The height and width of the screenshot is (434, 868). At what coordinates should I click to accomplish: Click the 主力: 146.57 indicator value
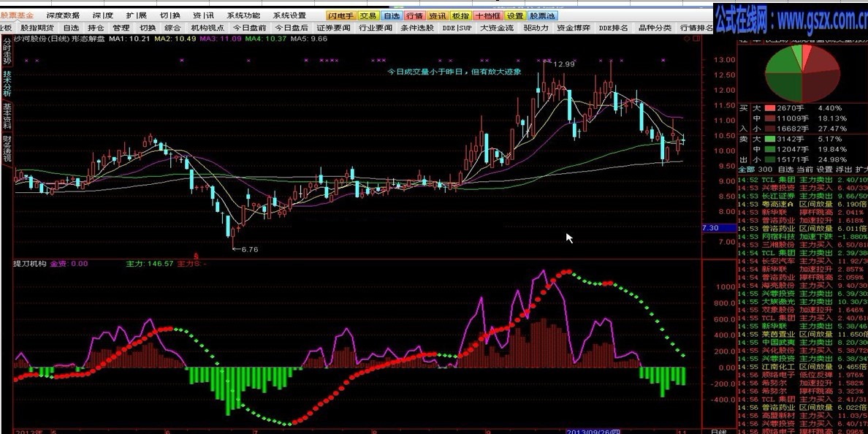click(150, 264)
